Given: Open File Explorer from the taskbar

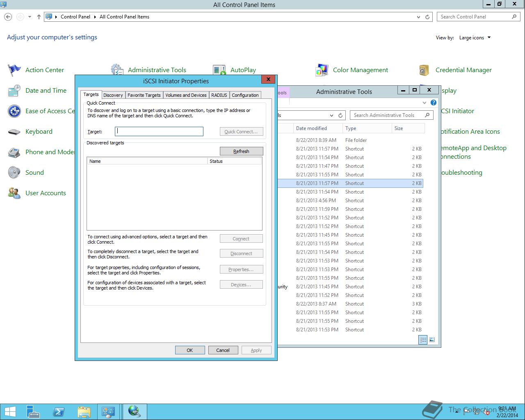Looking at the screenshot, I should point(84,411).
